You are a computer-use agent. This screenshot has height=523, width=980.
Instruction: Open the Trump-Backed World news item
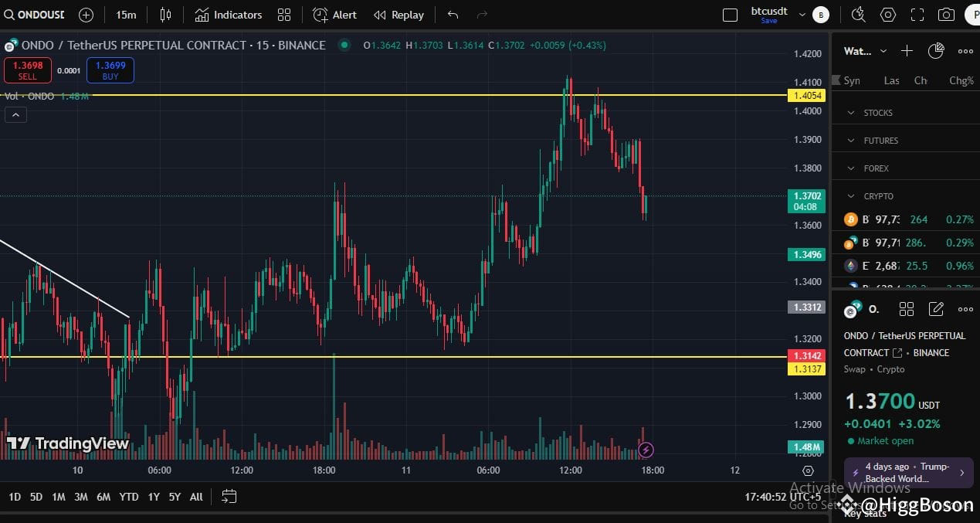907,472
